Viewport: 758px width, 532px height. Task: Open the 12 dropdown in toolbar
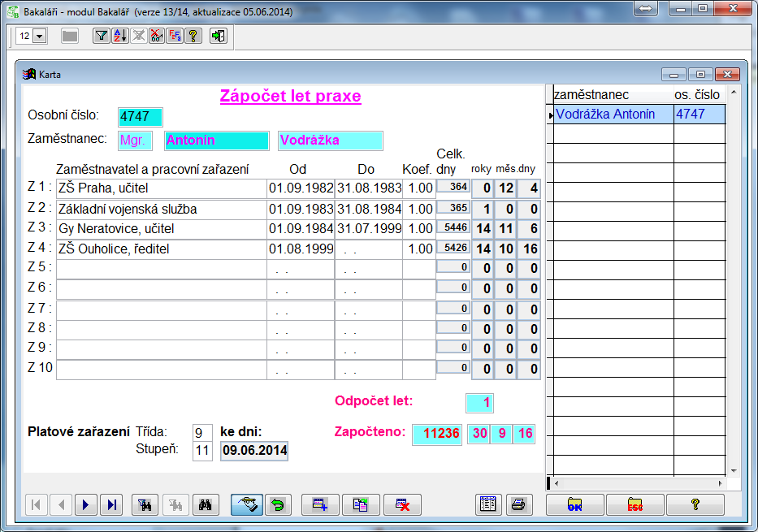[x=40, y=37]
